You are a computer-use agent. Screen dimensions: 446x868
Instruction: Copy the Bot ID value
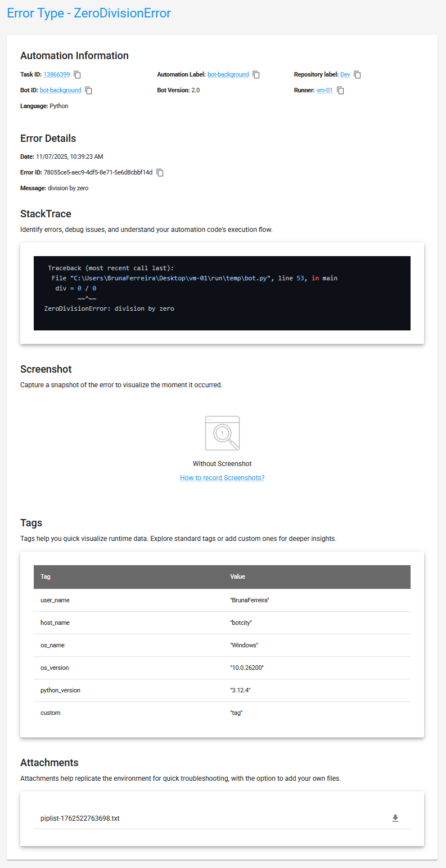[88, 91]
